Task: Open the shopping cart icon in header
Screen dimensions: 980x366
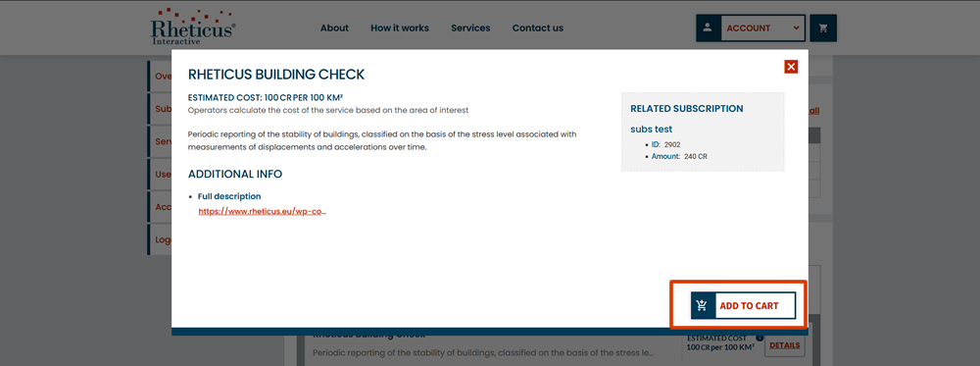Action: tap(823, 28)
